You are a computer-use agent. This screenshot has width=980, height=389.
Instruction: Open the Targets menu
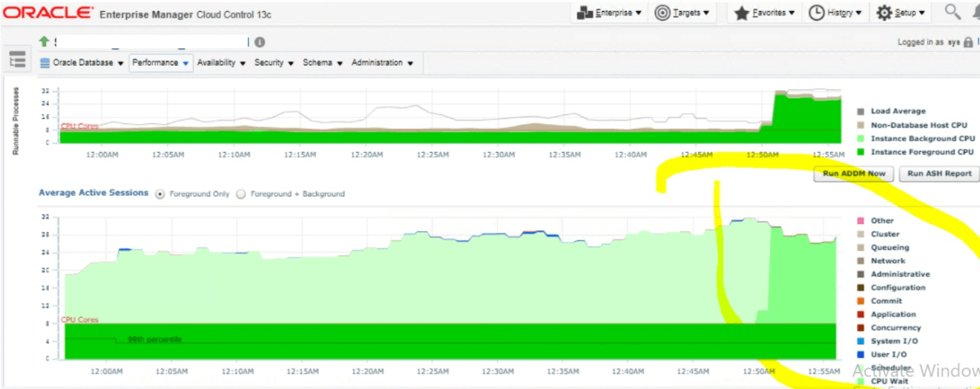pos(683,13)
